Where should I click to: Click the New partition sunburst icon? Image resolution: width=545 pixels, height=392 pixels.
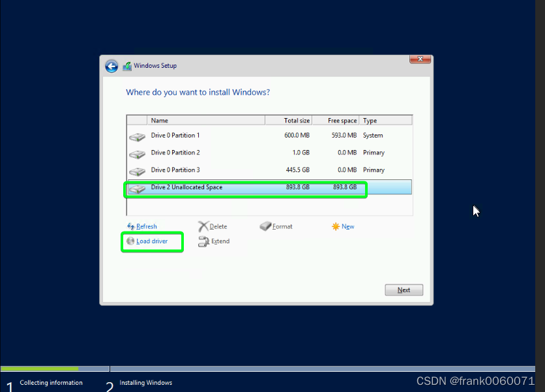tap(334, 226)
